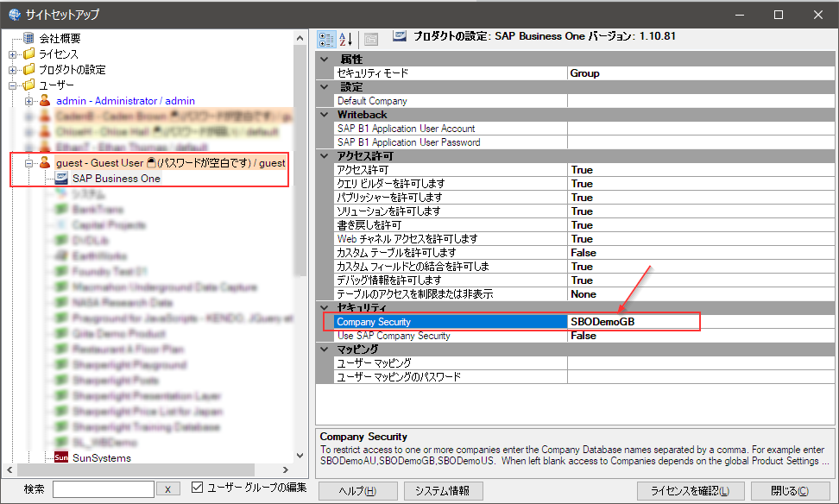Image resolution: width=839 pixels, height=504 pixels.
Task: Click the SAP B1 Application User Account field
Action: (701, 129)
